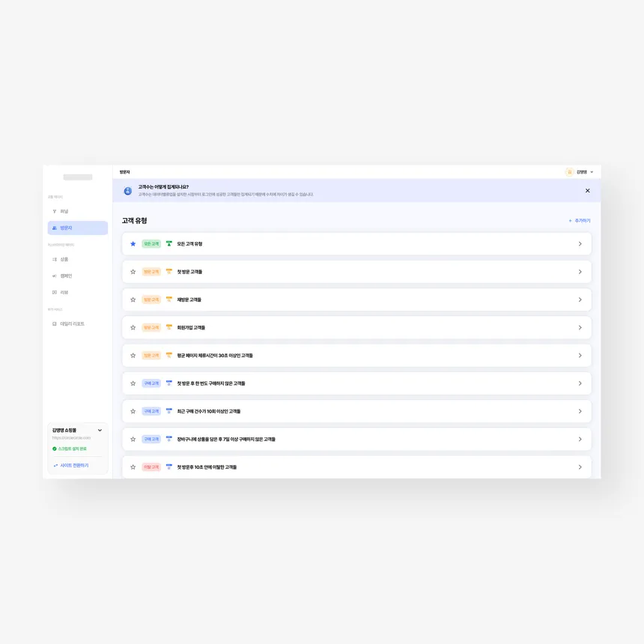
Task: Click 구매 고객 badge on 장바구니 row
Action: (x=151, y=440)
